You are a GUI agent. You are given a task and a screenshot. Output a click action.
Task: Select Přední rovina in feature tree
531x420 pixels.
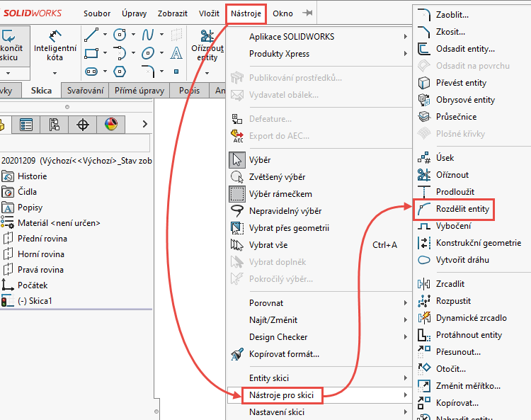click(x=42, y=239)
